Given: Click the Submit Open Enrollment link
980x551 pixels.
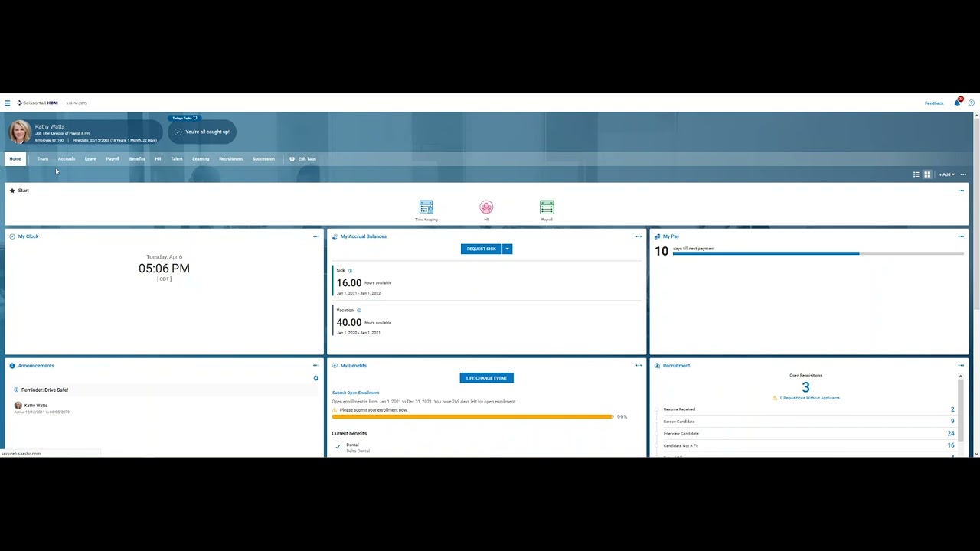Looking at the screenshot, I should [x=355, y=393].
